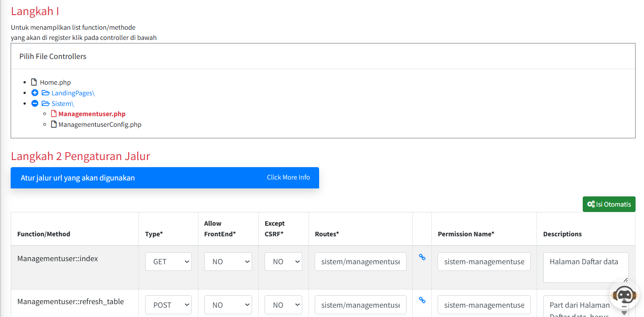Open the chatbot robot assistant icon
Image resolution: width=644 pixels, height=317 pixels.
tap(624, 294)
